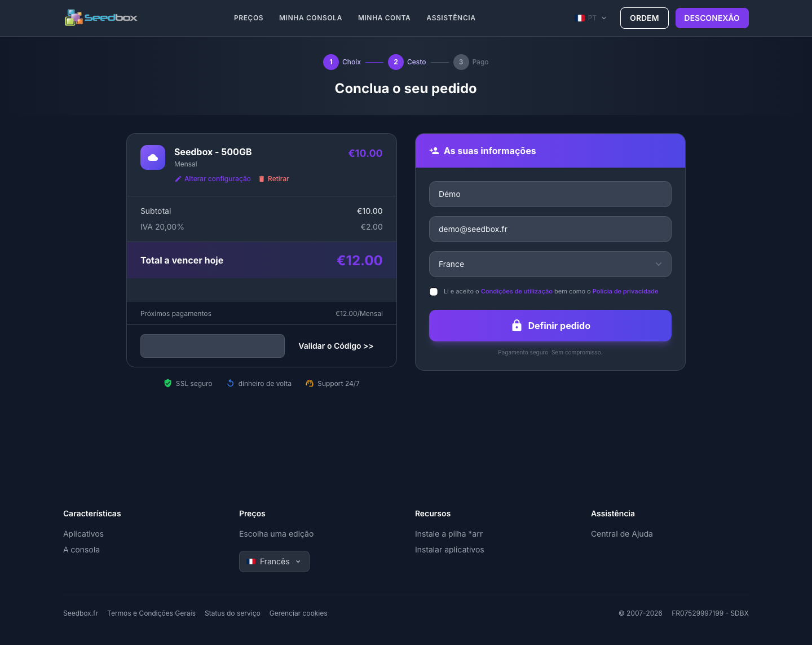Click the email field demo@seedbox.fr
812x645 pixels.
(550, 229)
